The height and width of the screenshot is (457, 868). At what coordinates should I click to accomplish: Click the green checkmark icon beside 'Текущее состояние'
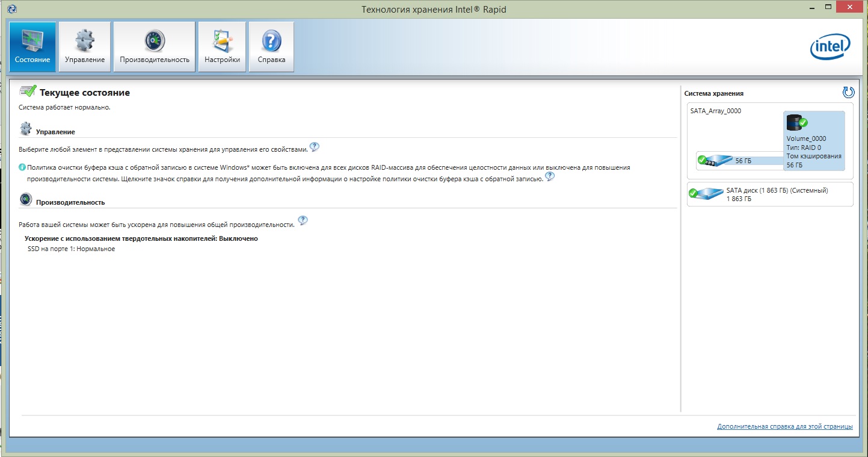[x=28, y=92]
